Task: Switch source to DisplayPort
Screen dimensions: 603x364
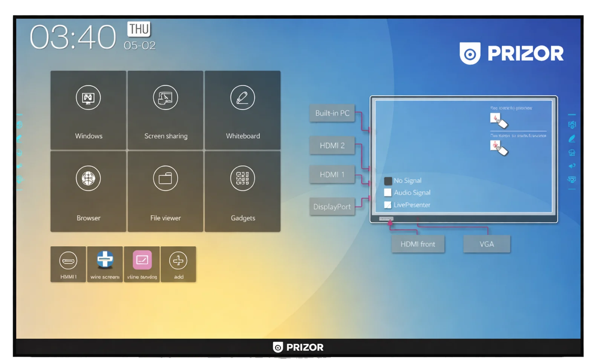Action: coord(332,206)
